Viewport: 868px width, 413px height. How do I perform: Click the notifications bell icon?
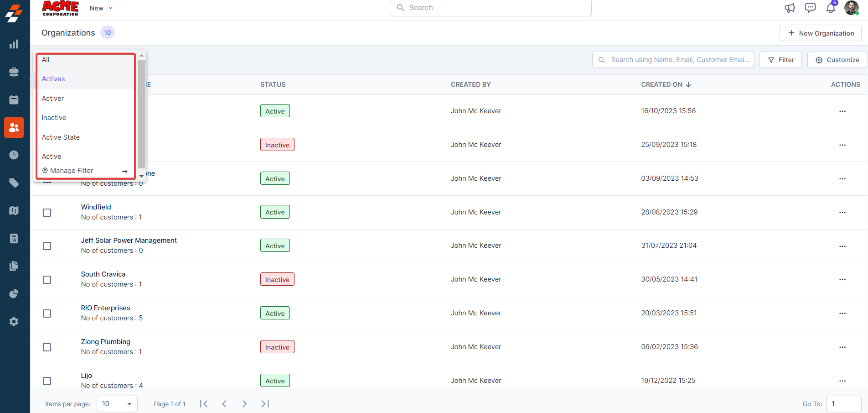tap(831, 8)
